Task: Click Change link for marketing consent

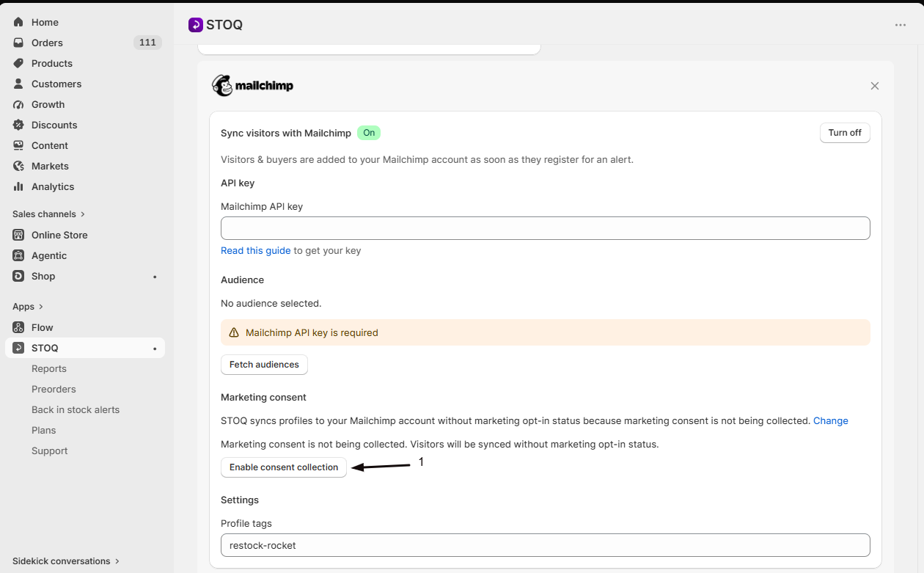Action: pos(831,420)
